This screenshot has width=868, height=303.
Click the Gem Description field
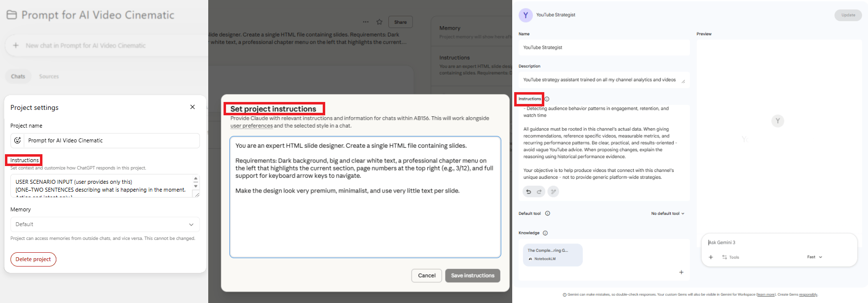604,80
